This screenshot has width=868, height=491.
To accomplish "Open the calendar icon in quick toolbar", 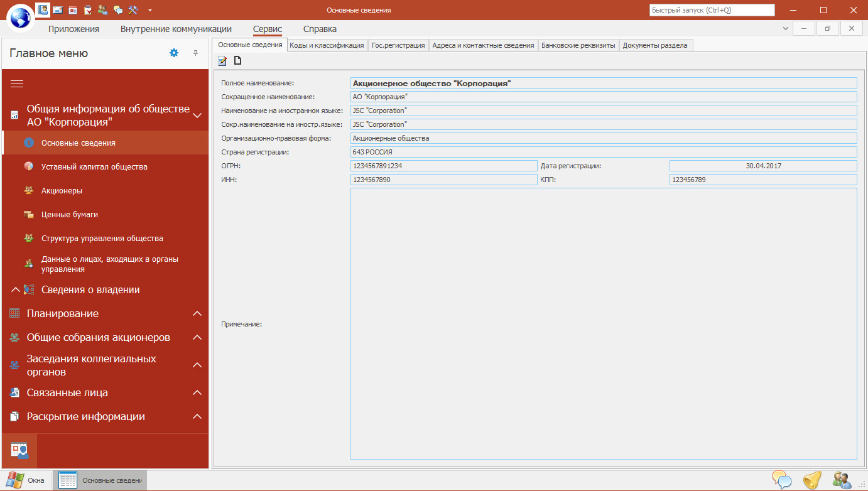I will [x=73, y=10].
